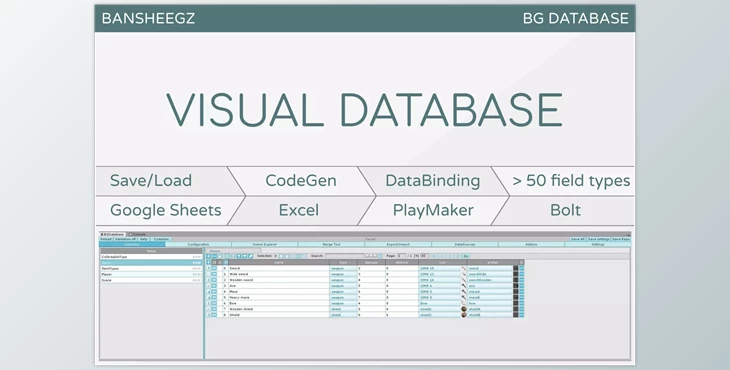Open the Settings tab
730x370 pixels.
[598, 244]
